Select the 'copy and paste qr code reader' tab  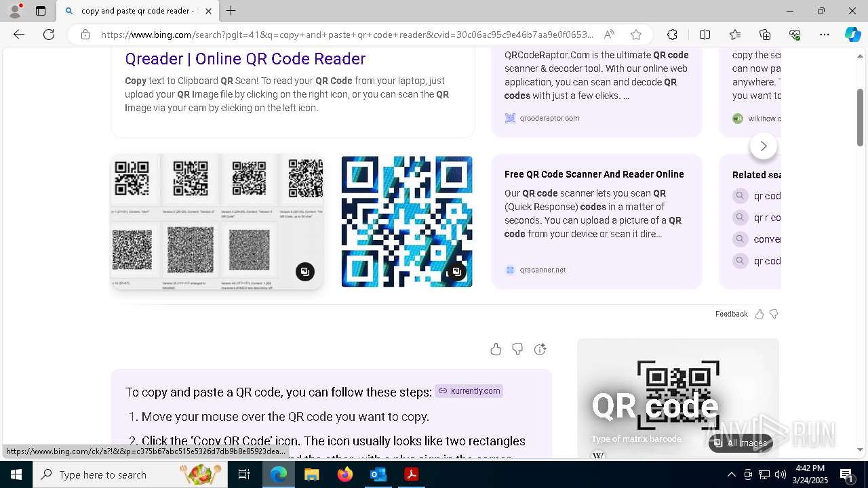tap(138, 11)
